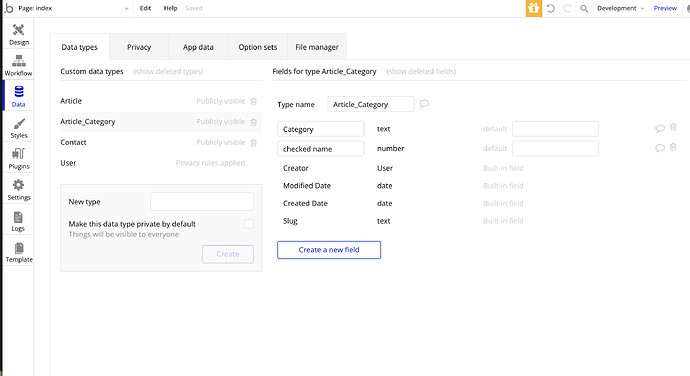The height and width of the screenshot is (376, 690).
Task: Open the Styles brush section
Action: (x=18, y=128)
